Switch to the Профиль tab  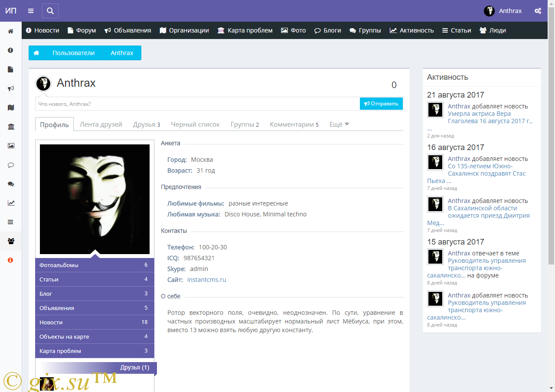[x=54, y=124]
